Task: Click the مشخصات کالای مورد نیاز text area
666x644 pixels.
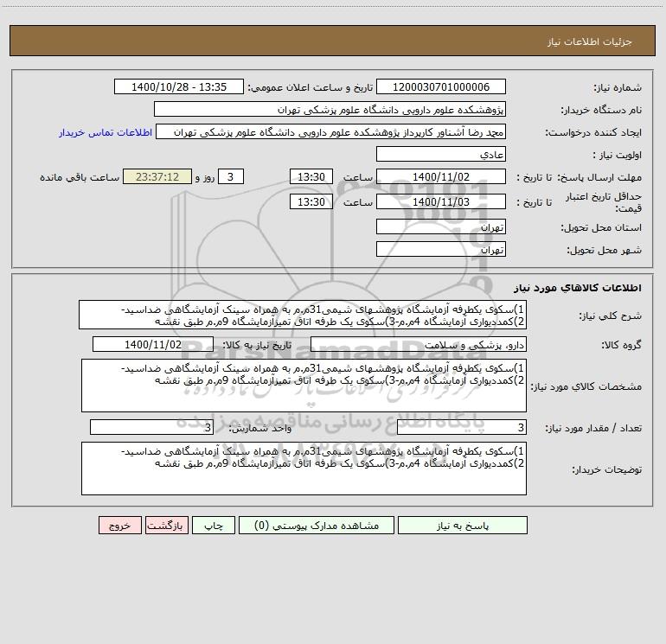Action: click(304, 386)
